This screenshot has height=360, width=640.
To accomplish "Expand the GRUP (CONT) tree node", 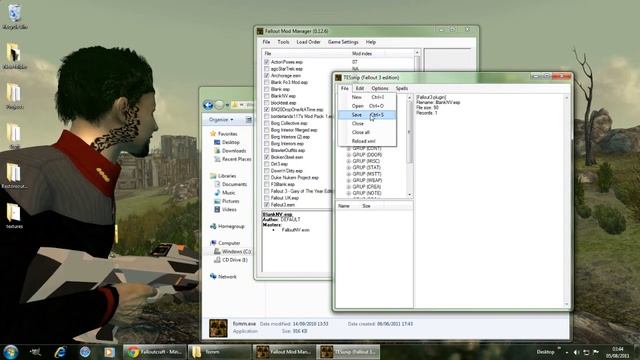I will 349,149.
